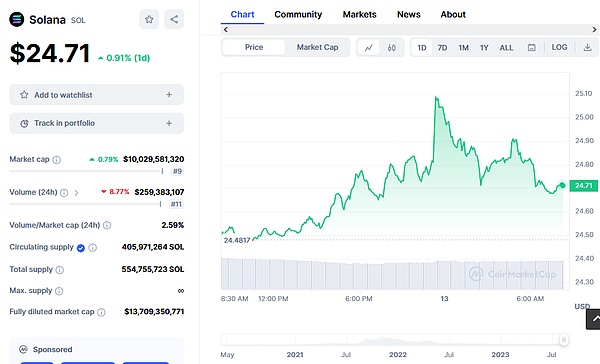Screen dimensions: 600x364
Task: Download chart data with the download icon
Action: point(587,47)
